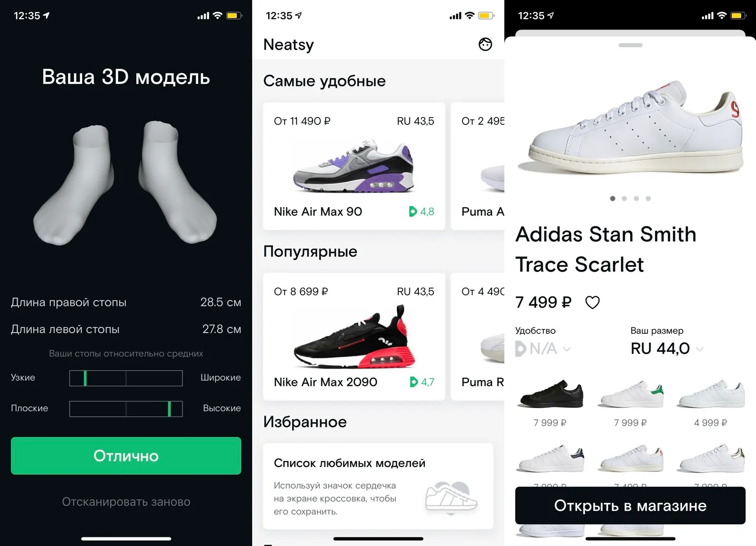The width and height of the screenshot is (756, 546).
Task: Tap the sneaker-heart illustration in favorites card
Action: click(451, 497)
